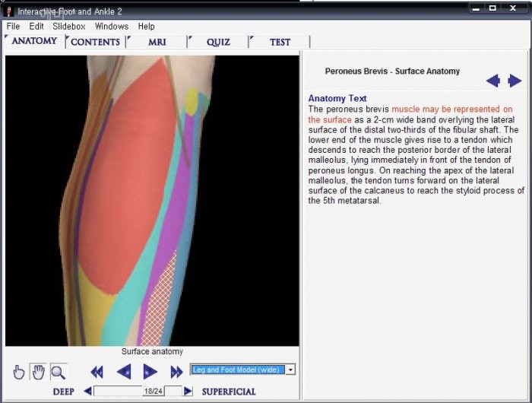This screenshot has height=403, width=532.
Task: Open the Quiz tab
Action: pos(218,42)
